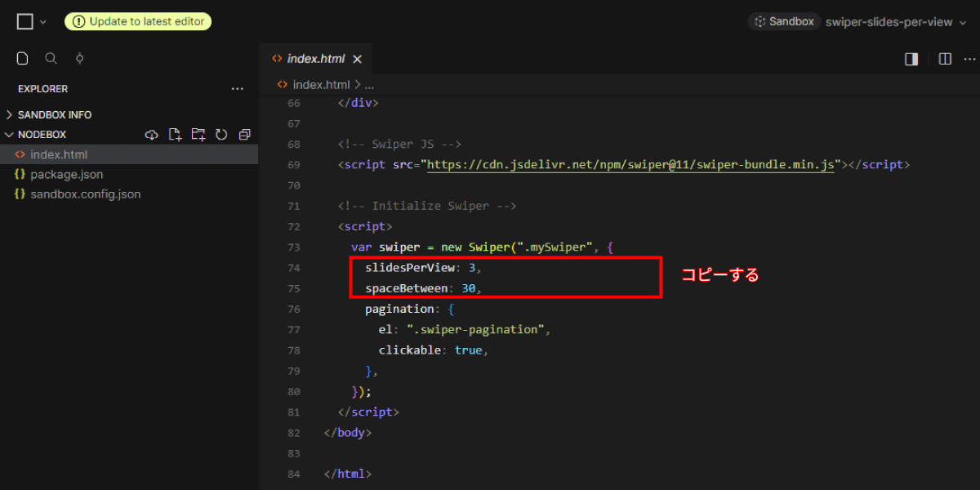Image resolution: width=980 pixels, height=490 pixels.
Task: Click line number 74 in the gutter
Action: click(x=293, y=268)
